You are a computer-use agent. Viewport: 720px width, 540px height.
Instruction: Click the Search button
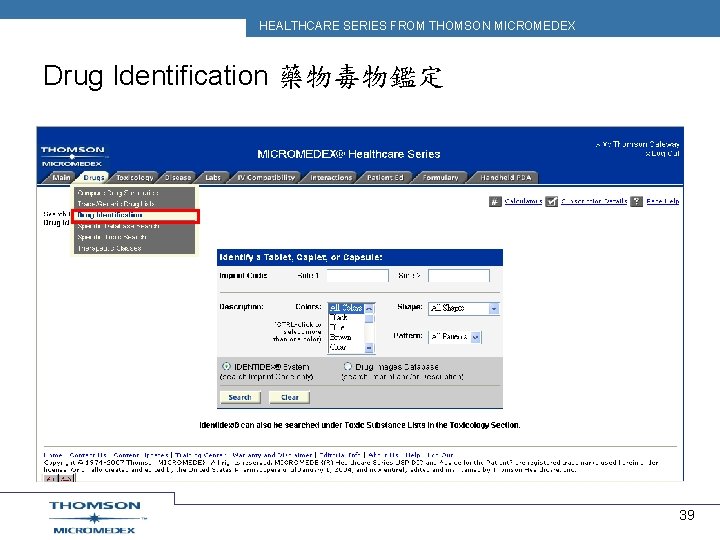point(240,397)
